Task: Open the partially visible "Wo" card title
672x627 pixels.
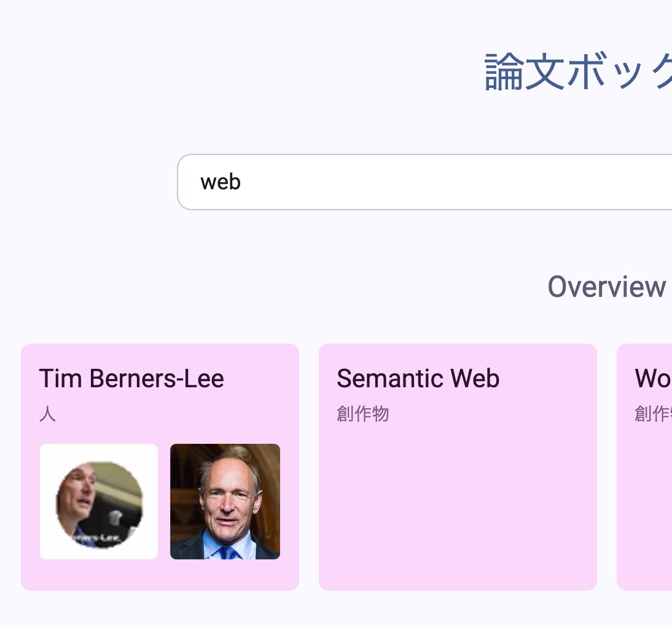Action: pyautogui.click(x=653, y=379)
